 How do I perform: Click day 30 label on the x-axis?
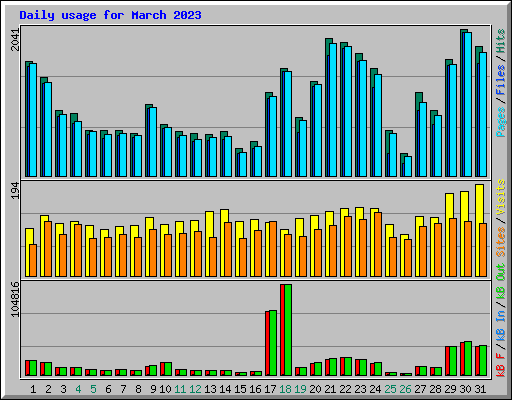[465, 389]
